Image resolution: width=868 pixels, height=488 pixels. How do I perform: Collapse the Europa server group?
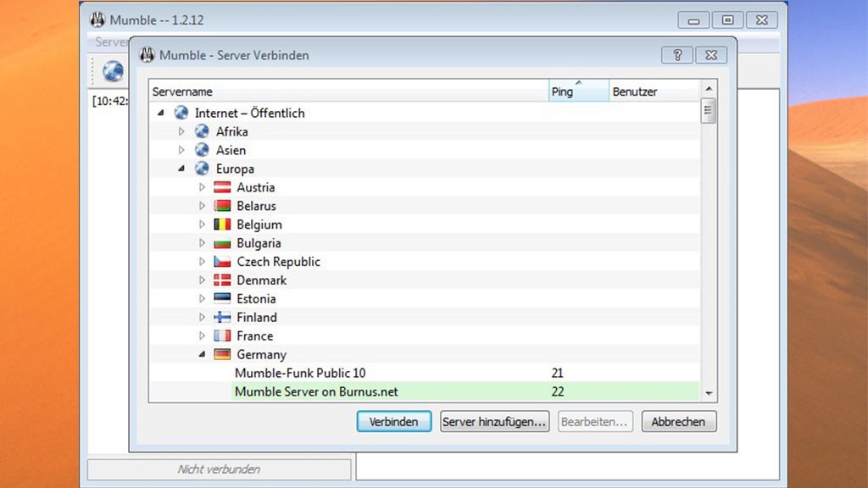tap(181, 169)
